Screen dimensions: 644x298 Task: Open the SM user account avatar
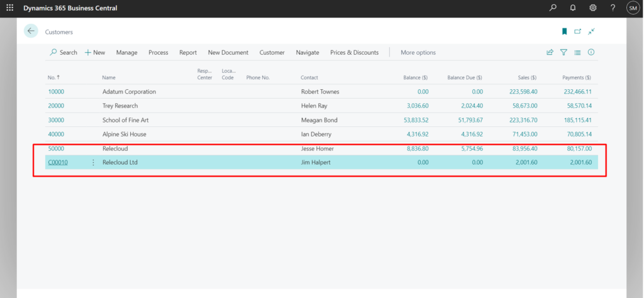pyautogui.click(x=633, y=8)
